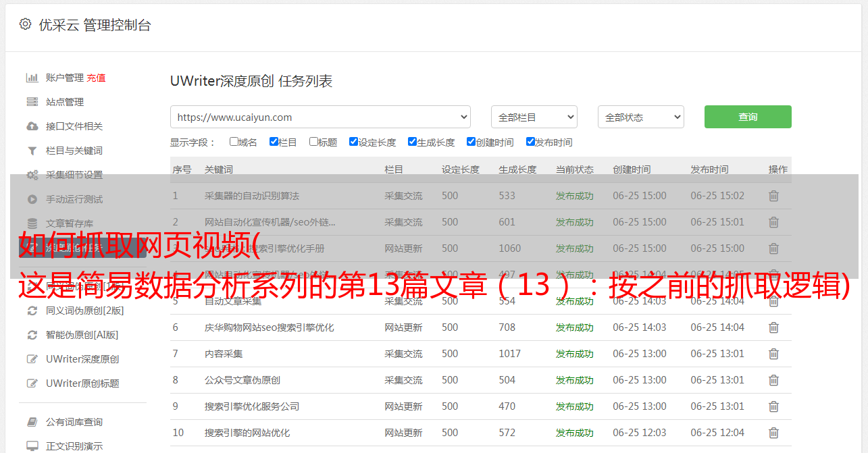Image resolution: width=868 pixels, height=453 pixels.
Task: Click the 站点管理 server icon
Action: (32, 102)
